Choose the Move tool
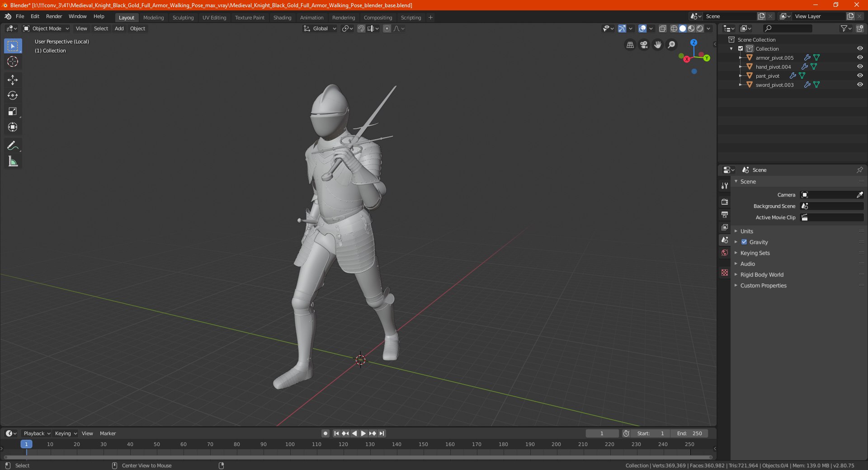The width and height of the screenshot is (868, 470). tap(13, 80)
